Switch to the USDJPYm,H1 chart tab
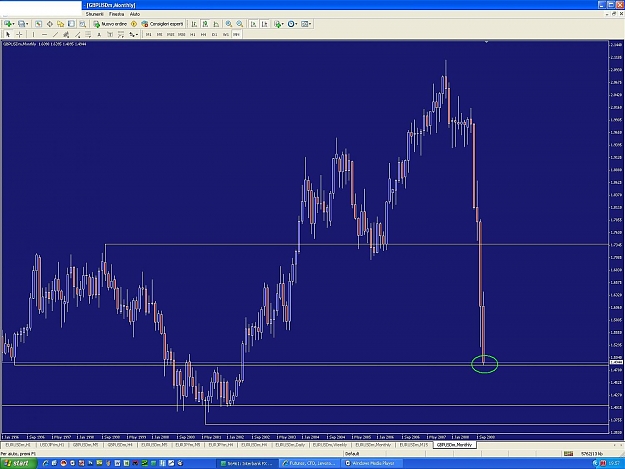The image size is (625, 469). (52, 445)
